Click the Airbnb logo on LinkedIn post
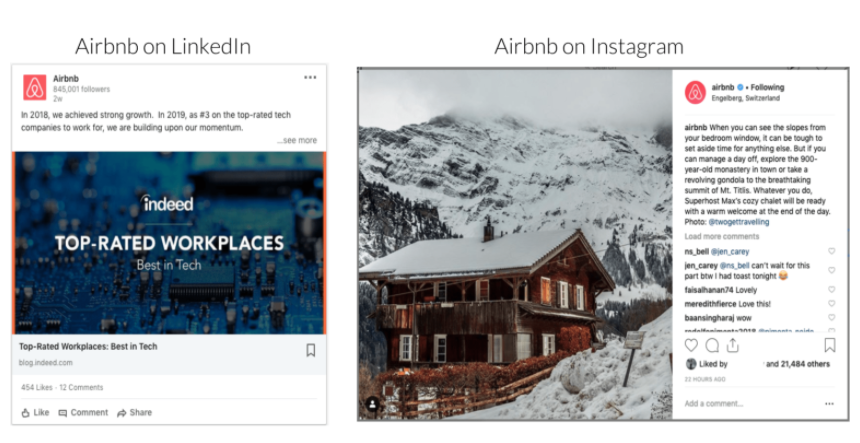The width and height of the screenshot is (860, 443). 35,88
